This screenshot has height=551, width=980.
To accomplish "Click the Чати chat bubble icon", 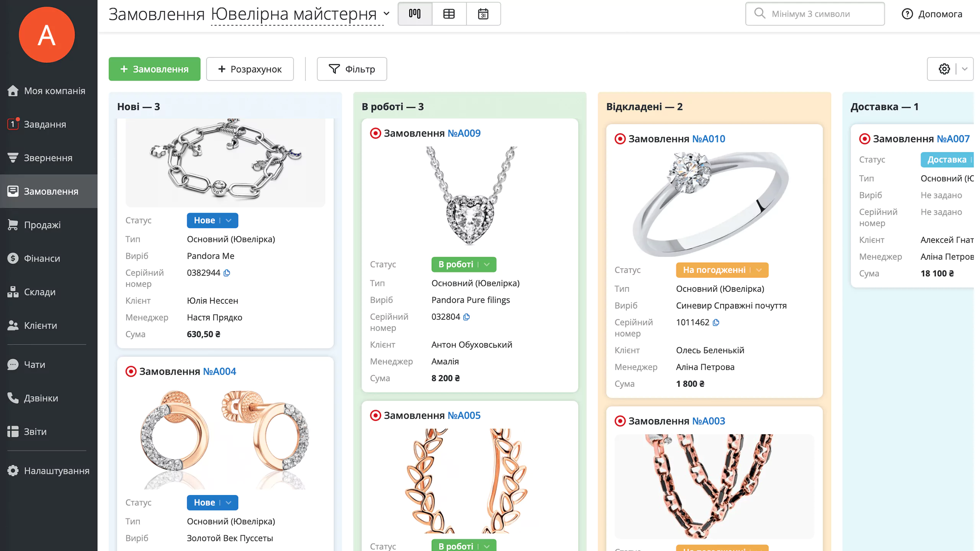I will tap(13, 364).
